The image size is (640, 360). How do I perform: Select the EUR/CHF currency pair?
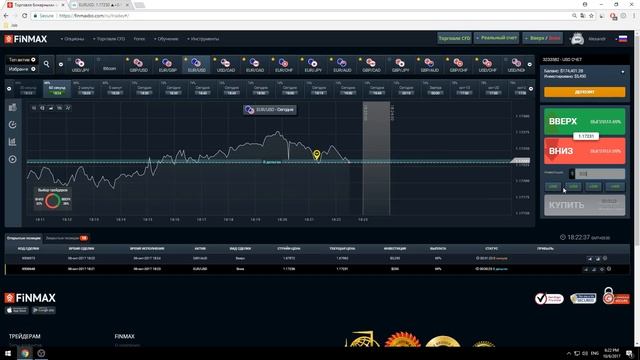(x=283, y=65)
